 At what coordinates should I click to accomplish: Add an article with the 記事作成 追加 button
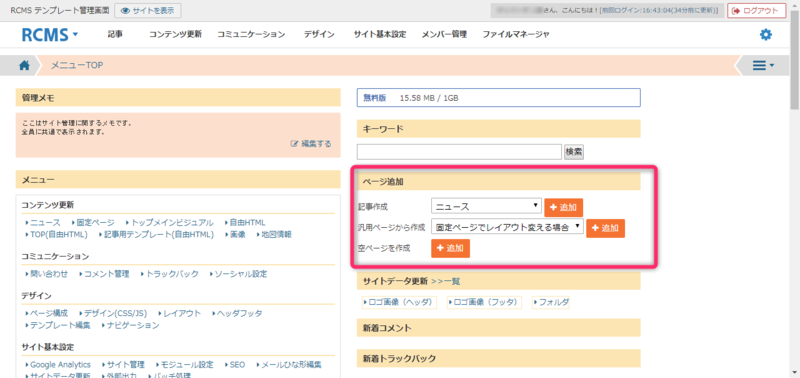(x=563, y=208)
